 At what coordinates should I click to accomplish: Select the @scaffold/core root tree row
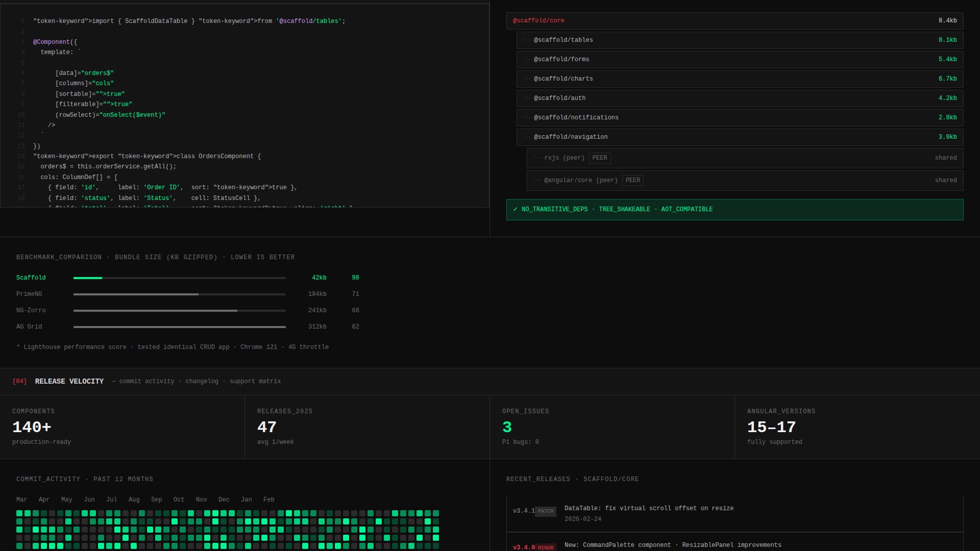(734, 21)
